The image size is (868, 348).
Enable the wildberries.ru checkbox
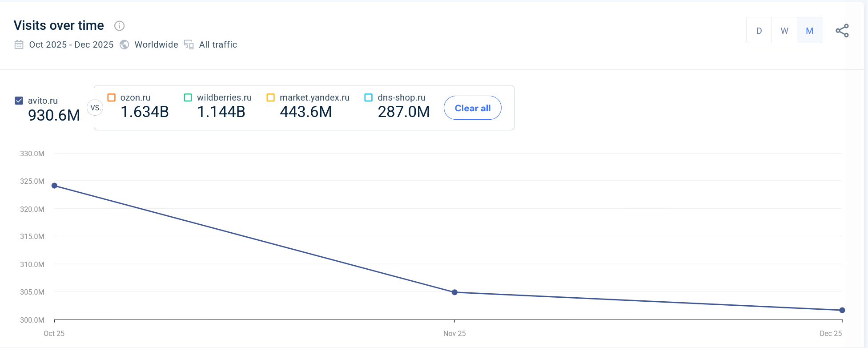pos(188,97)
